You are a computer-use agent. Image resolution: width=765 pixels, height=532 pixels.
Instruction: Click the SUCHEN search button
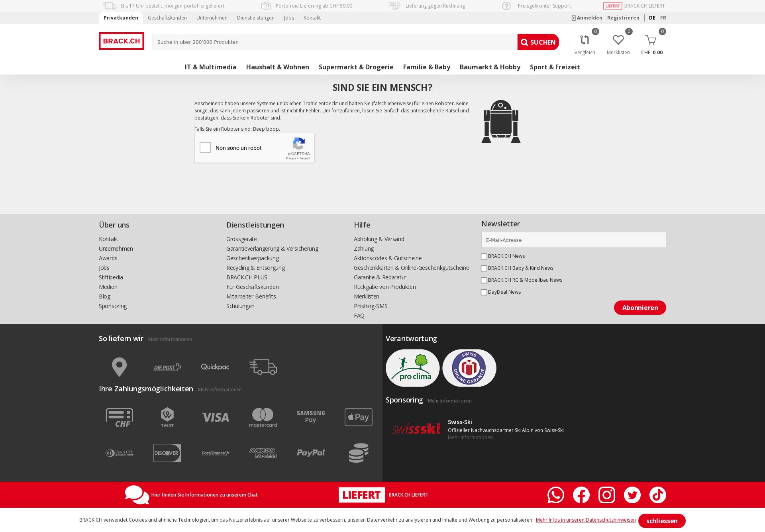[538, 42]
